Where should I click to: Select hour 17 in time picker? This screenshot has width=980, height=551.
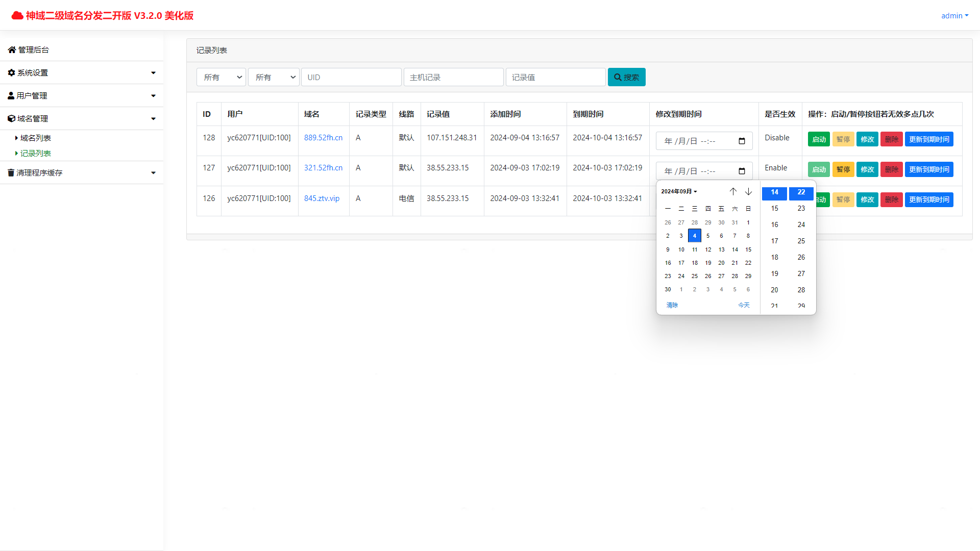click(x=774, y=241)
